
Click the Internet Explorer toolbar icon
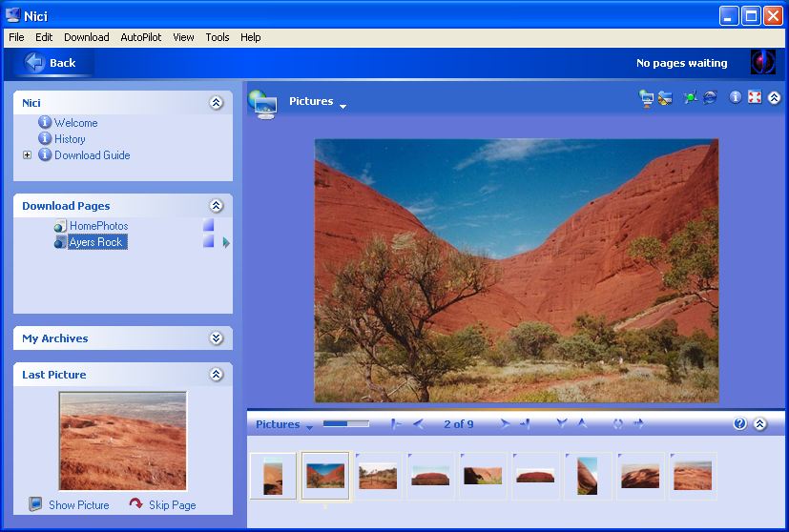710,97
